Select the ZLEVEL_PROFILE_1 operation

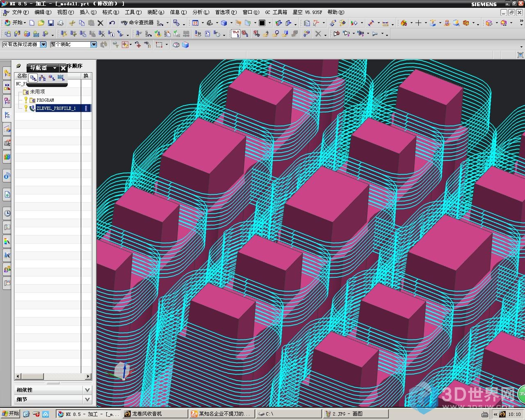pyautogui.click(x=56, y=108)
